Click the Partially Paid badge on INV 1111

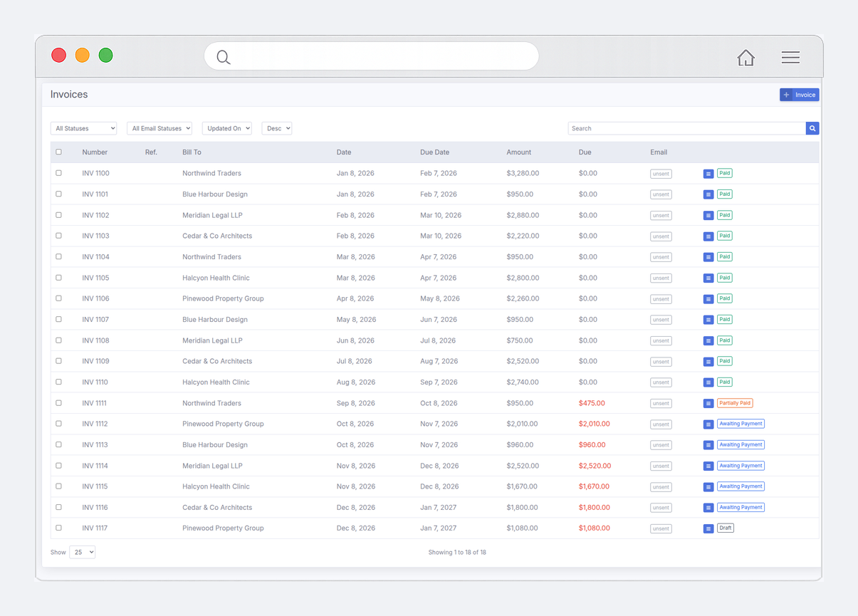735,403
